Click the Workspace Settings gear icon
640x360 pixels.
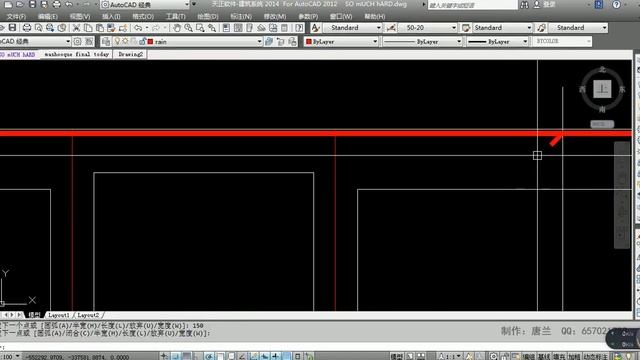coord(77,41)
